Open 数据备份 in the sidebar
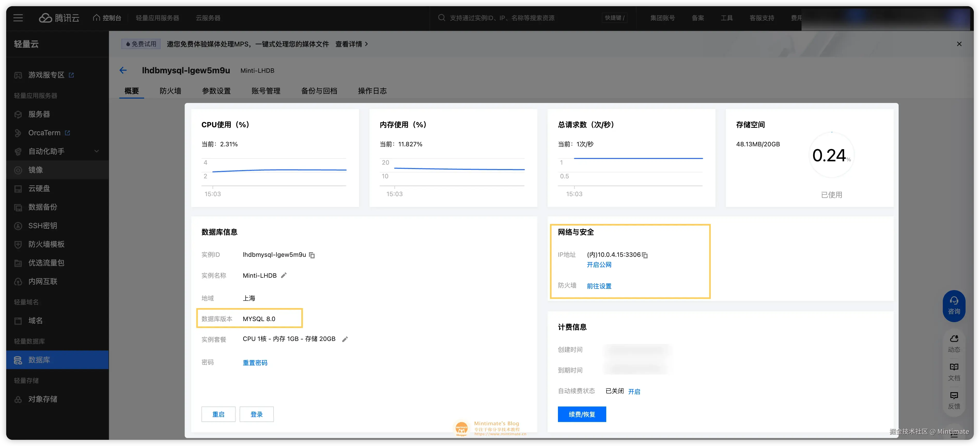Image resolution: width=980 pixels, height=446 pixels. point(43,207)
